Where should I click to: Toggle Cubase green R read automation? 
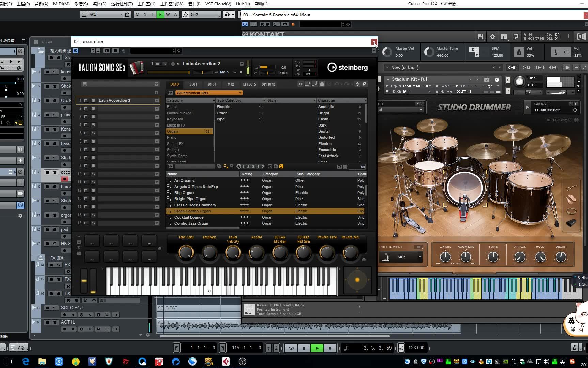pyautogui.click(x=160, y=14)
